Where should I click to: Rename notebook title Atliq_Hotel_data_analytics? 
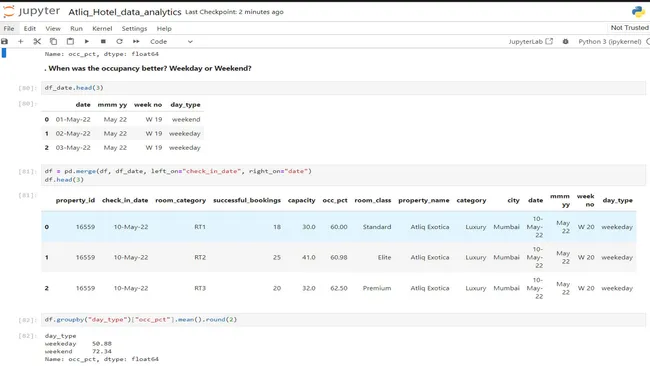pos(125,12)
